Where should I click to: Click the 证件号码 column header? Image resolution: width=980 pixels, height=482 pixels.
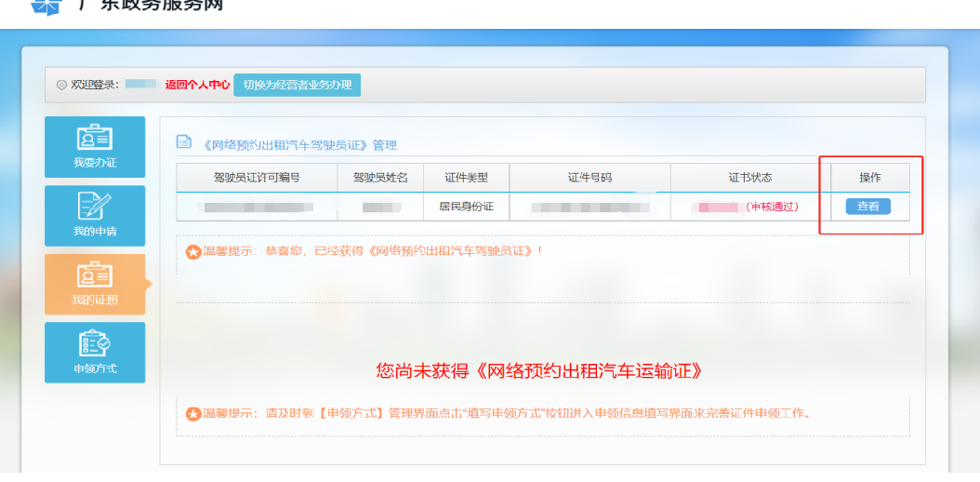tap(589, 178)
